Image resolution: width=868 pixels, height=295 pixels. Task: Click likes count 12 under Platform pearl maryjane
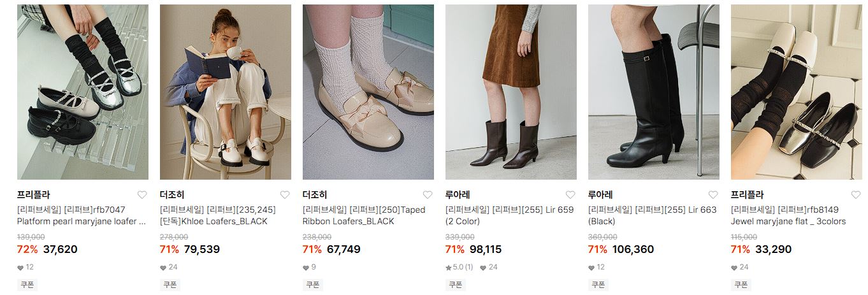pos(25,268)
